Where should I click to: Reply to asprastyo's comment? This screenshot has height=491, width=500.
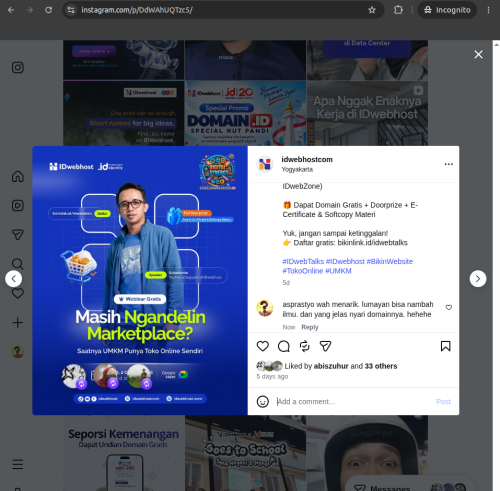click(x=310, y=327)
